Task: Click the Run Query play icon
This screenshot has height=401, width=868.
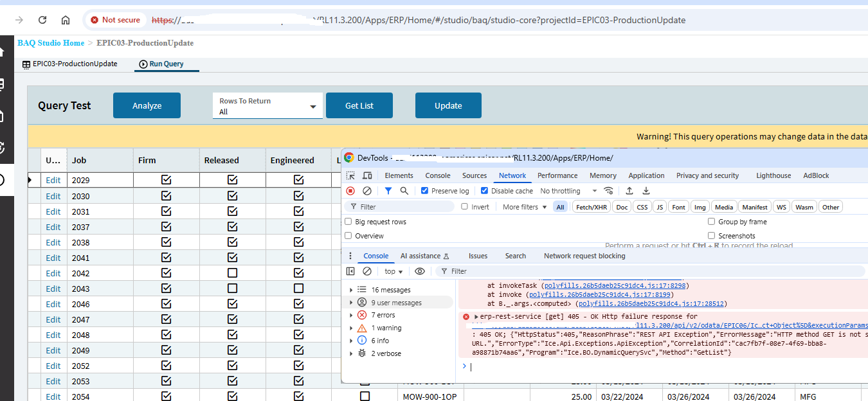Action: point(143,64)
